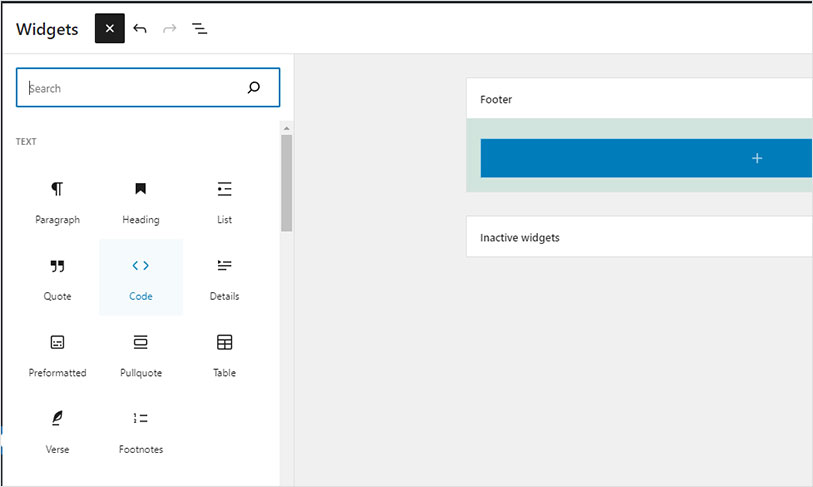
Task: Insert a Pullquote block
Action: click(x=141, y=355)
